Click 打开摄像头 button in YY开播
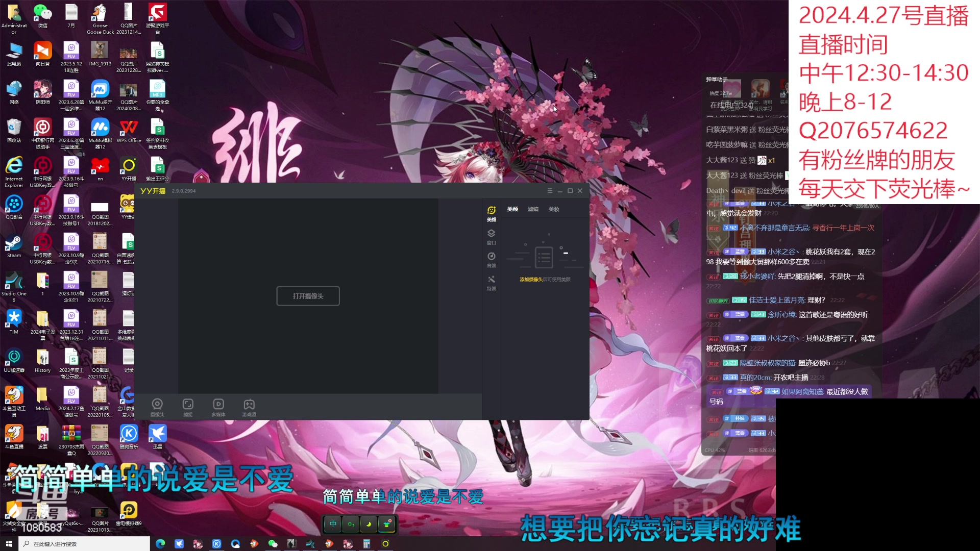Viewport: 980px width, 551px height. point(308,296)
